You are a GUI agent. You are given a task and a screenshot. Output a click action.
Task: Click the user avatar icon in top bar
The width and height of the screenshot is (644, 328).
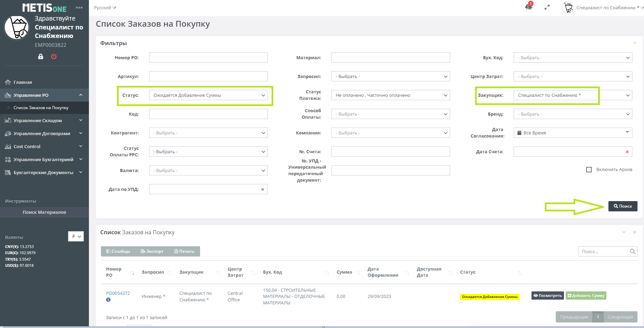568,8
